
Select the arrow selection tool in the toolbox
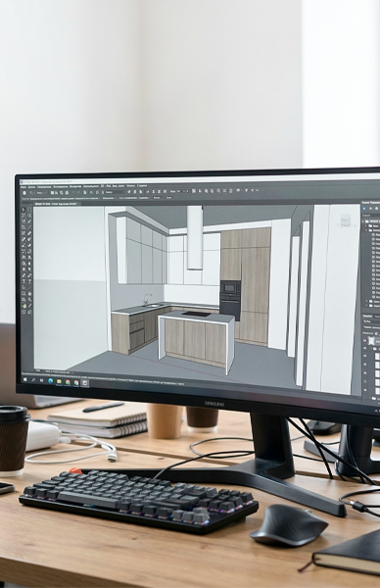coord(24,210)
